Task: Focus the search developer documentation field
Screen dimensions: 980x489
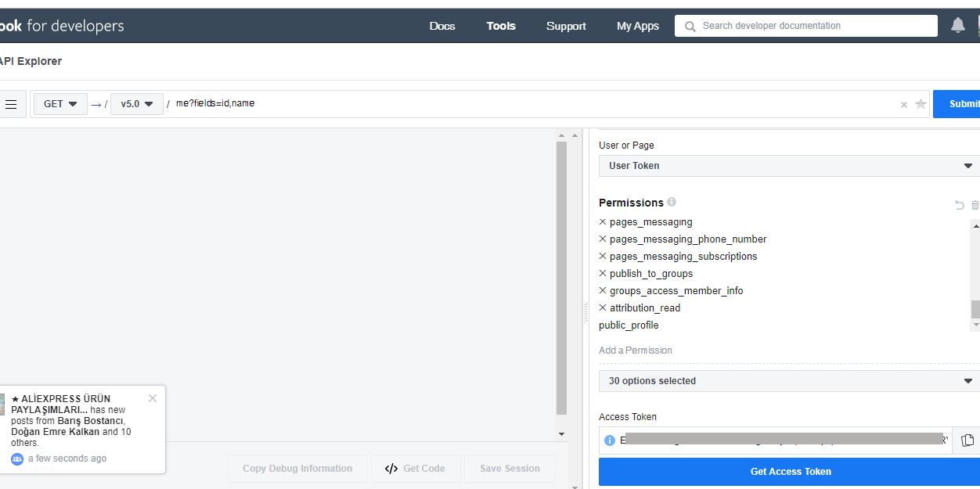Action: [806, 26]
